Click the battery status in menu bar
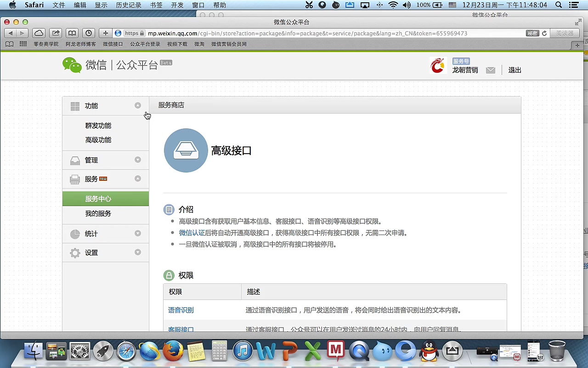This screenshot has height=368, width=588. tap(430, 5)
